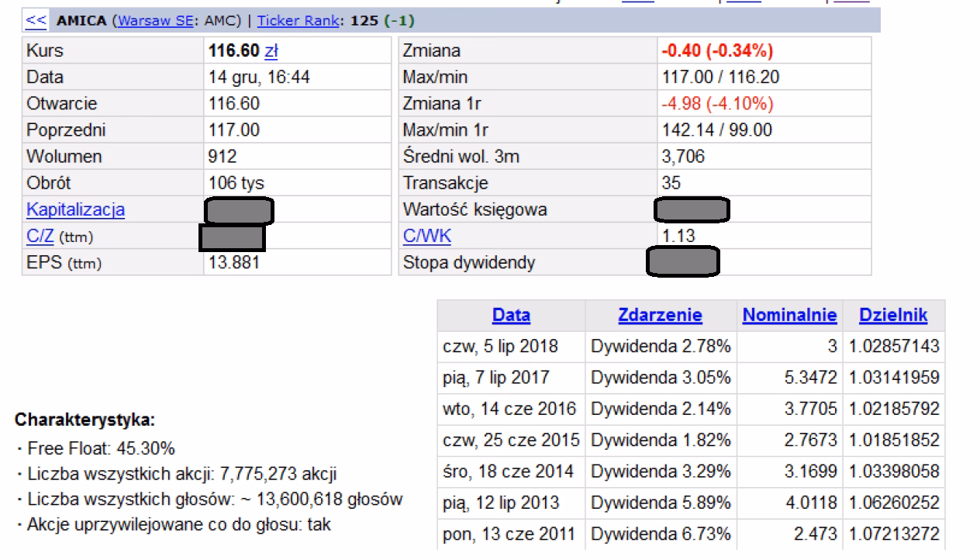This screenshot has height=560, width=980.
Task: Click the redacted C/Z (ttm) value
Action: coord(232,237)
